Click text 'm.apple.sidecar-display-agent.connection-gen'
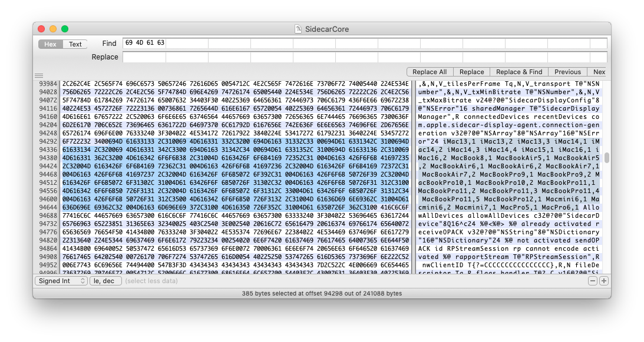Image resolution: width=644 pixels, height=342 pixels. 509,125
